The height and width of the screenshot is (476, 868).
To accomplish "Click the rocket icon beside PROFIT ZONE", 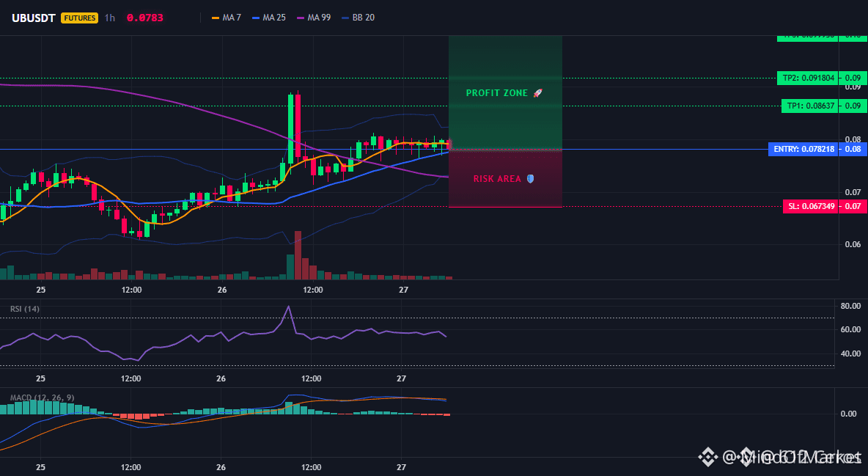I will tap(537, 93).
